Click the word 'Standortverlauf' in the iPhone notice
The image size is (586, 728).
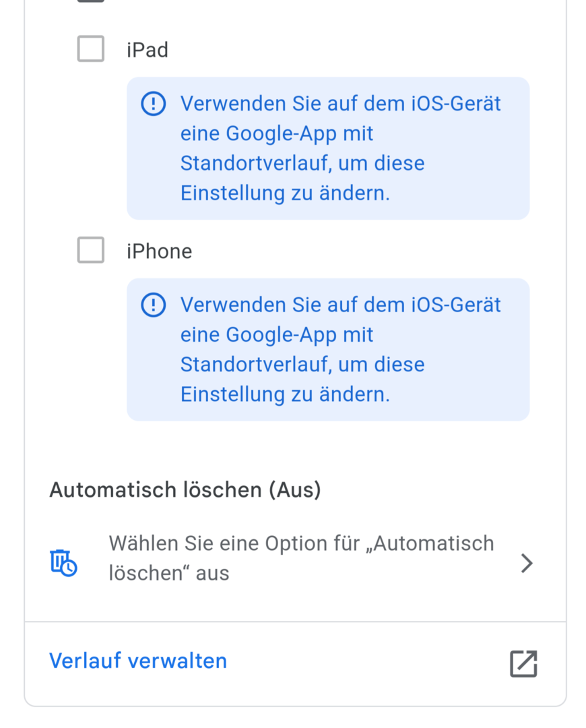pos(255,365)
